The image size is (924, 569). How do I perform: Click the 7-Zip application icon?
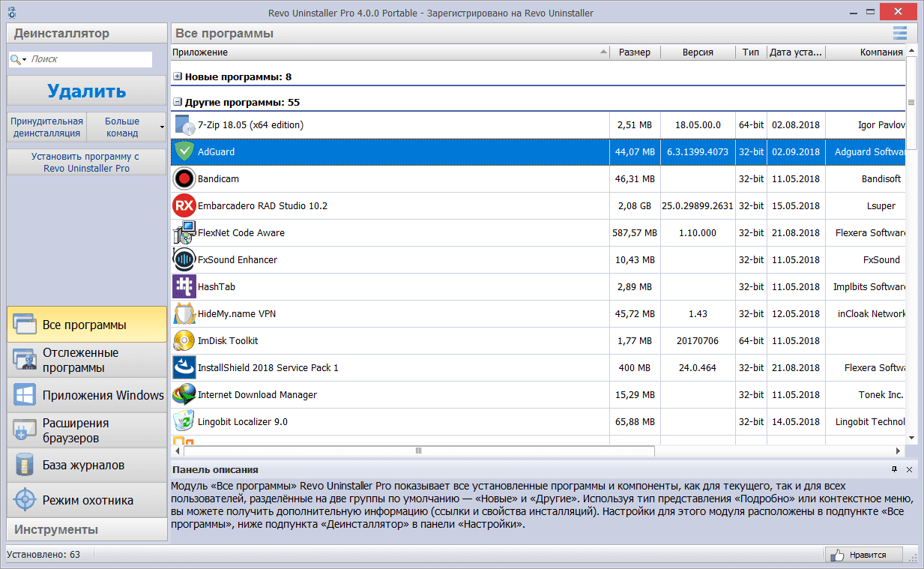pyautogui.click(x=184, y=124)
